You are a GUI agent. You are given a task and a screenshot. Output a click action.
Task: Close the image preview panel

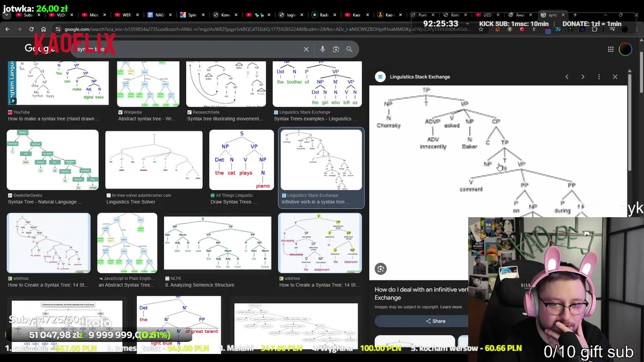point(615,77)
